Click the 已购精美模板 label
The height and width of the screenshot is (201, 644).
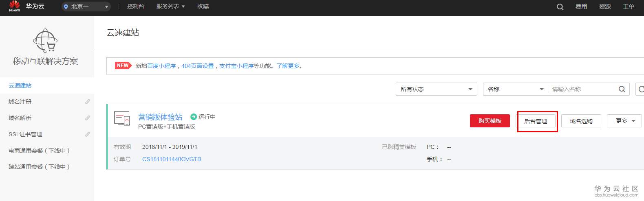[x=399, y=147]
